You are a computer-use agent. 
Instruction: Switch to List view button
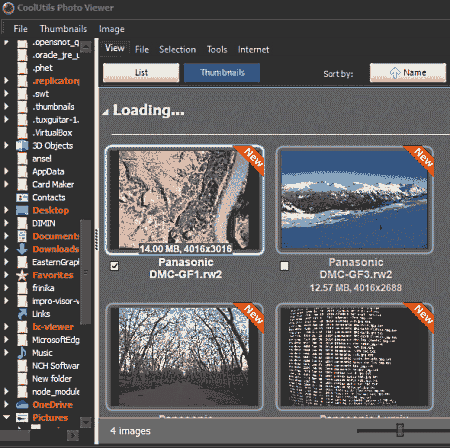pyautogui.click(x=141, y=73)
